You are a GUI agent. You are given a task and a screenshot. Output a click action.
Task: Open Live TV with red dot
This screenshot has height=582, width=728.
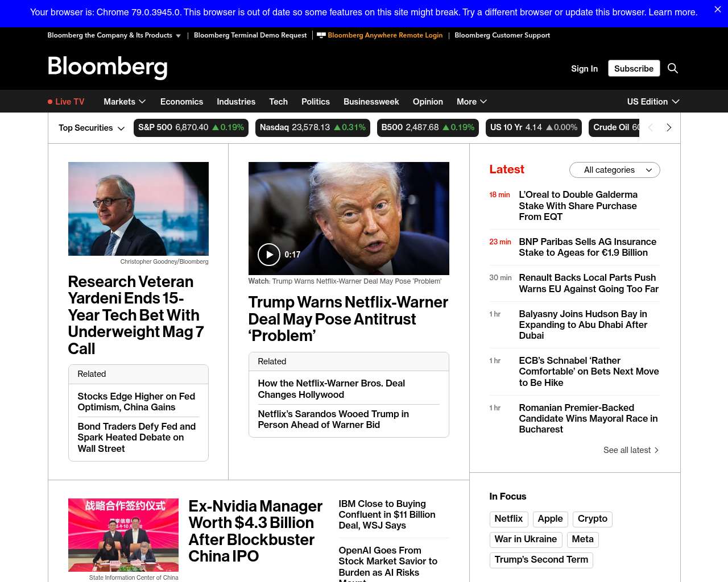[x=66, y=102]
